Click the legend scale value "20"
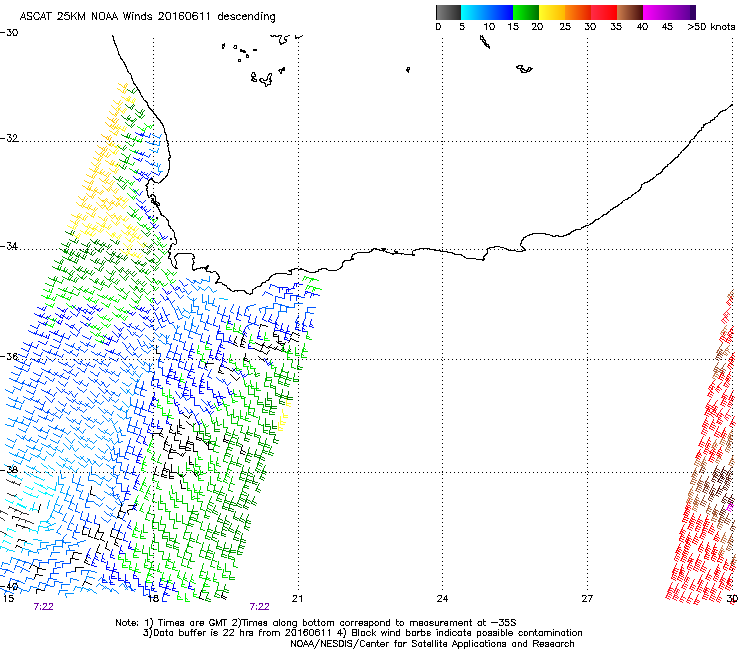 click(537, 26)
